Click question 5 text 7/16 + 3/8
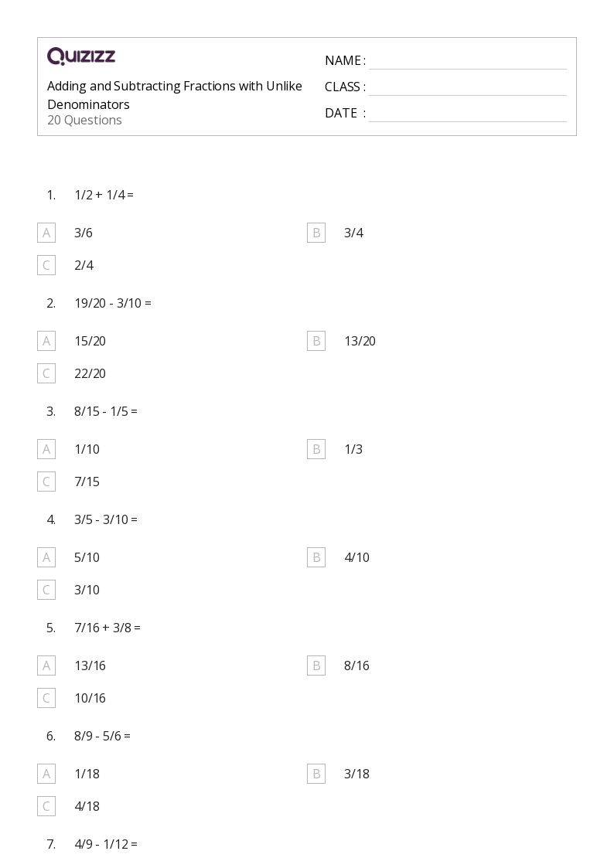Screen dimensions: 614x868 [107, 628]
